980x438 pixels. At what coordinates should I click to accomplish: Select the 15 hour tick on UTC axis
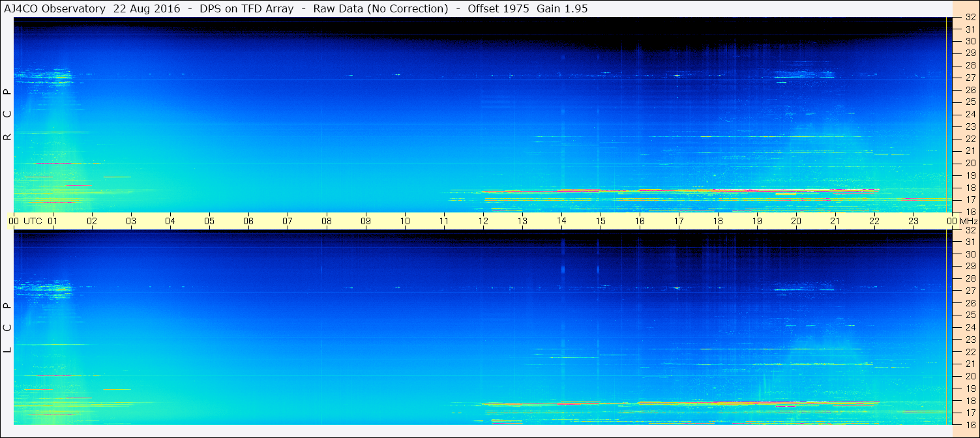[x=600, y=221]
